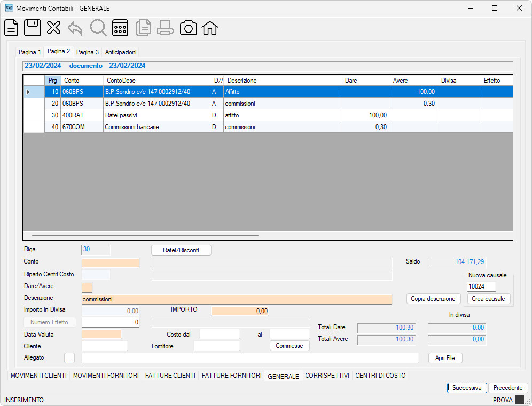Click the printer icon

pos(165,28)
